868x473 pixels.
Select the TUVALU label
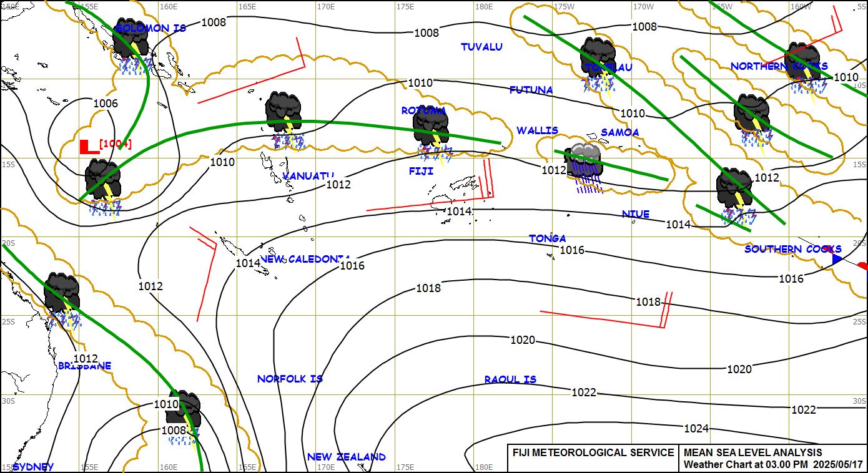coord(481,47)
